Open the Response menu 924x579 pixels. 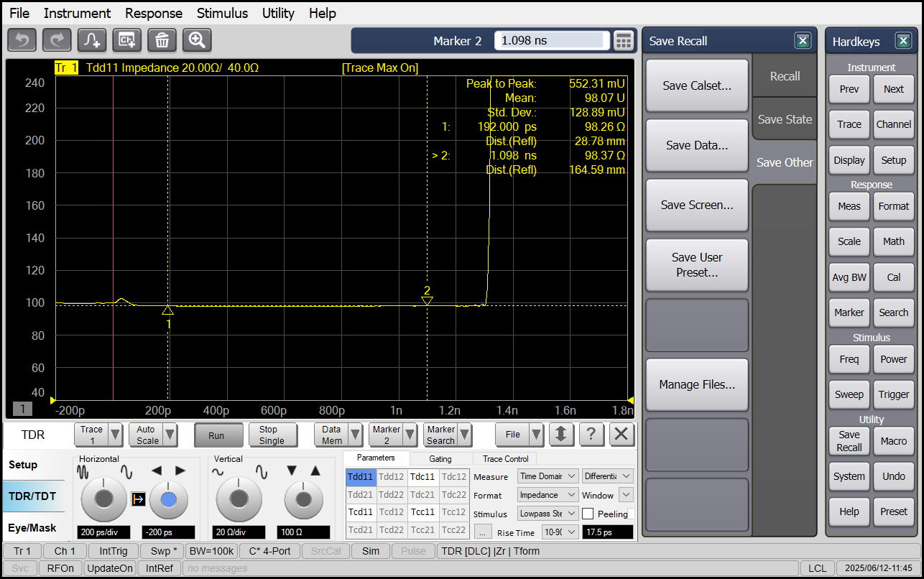pos(154,13)
